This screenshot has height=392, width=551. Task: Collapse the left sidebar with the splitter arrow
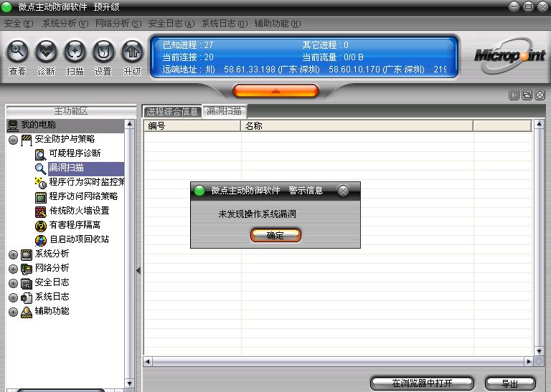coord(138,270)
